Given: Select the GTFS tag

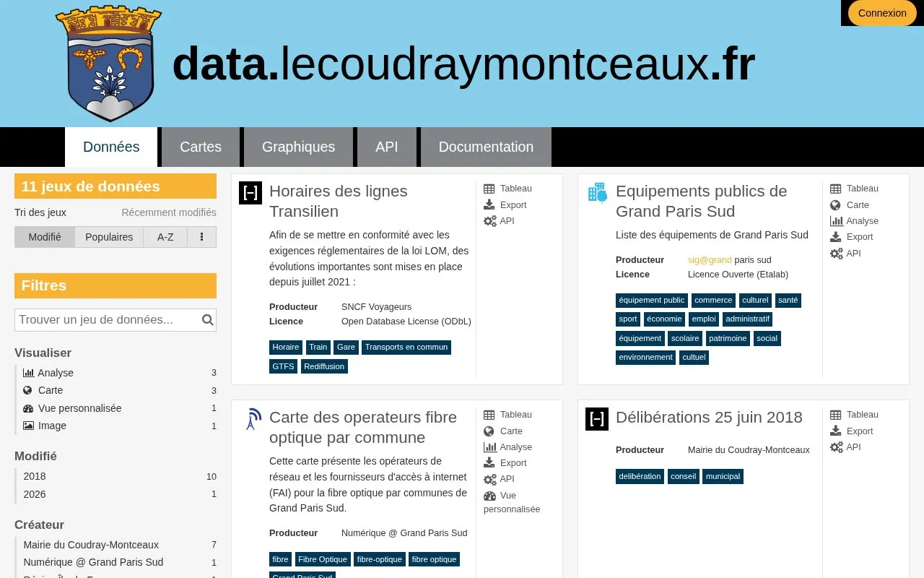Looking at the screenshot, I should [283, 366].
